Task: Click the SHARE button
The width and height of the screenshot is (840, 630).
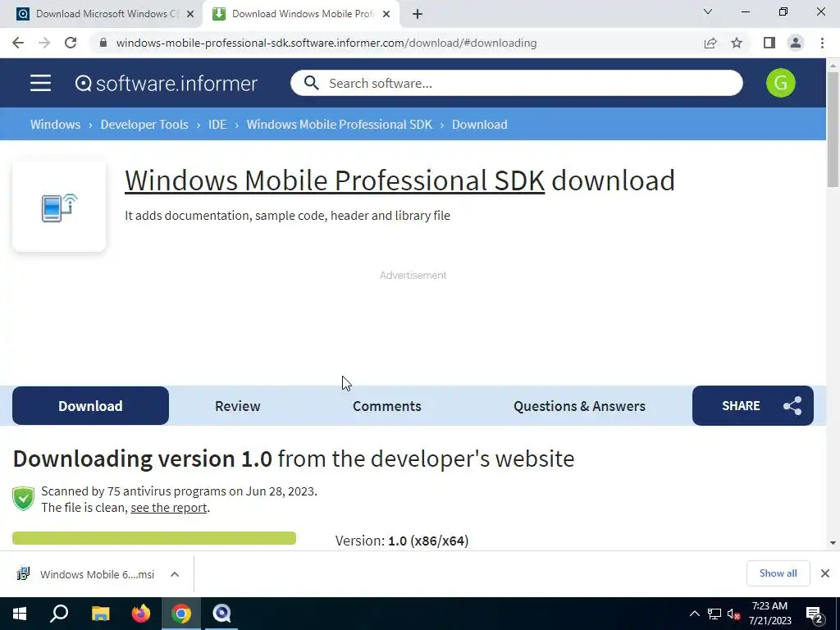Action: [753, 406]
